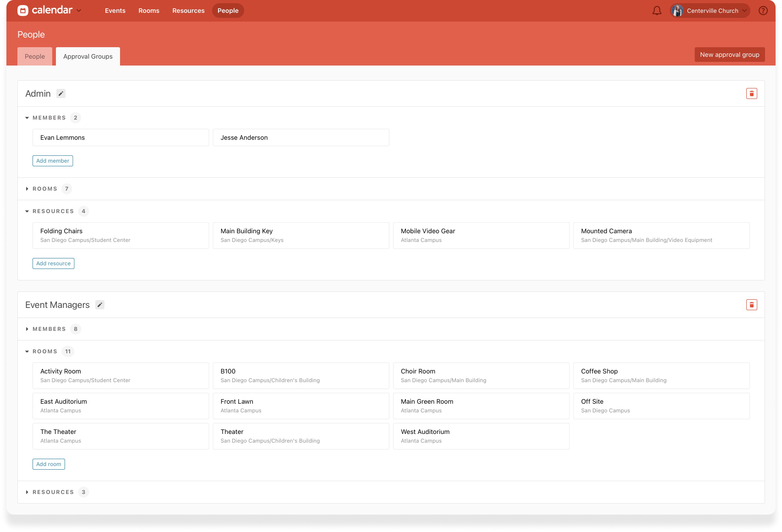Delete the Admin approval group

tap(751, 93)
